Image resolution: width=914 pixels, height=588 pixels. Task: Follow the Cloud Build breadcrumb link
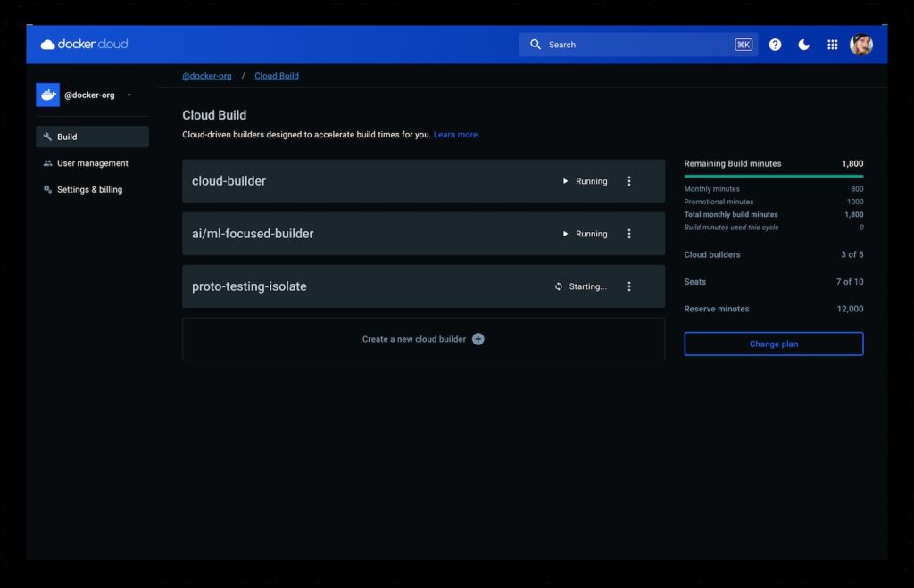[277, 76]
